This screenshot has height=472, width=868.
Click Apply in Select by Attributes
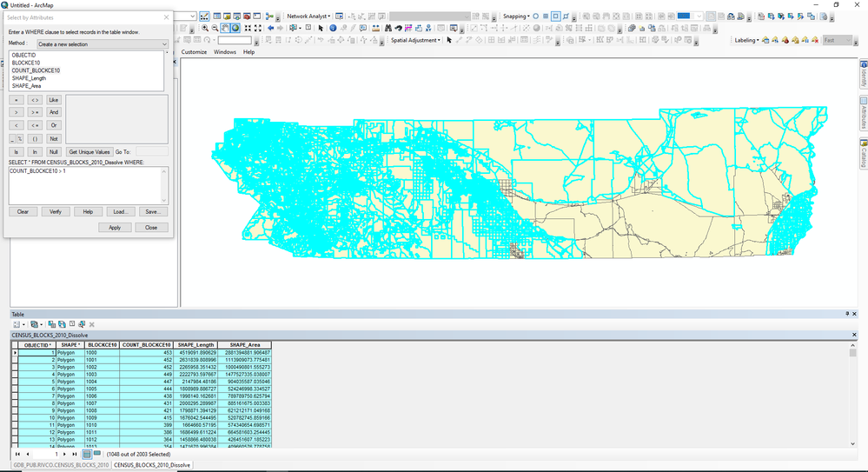click(115, 228)
